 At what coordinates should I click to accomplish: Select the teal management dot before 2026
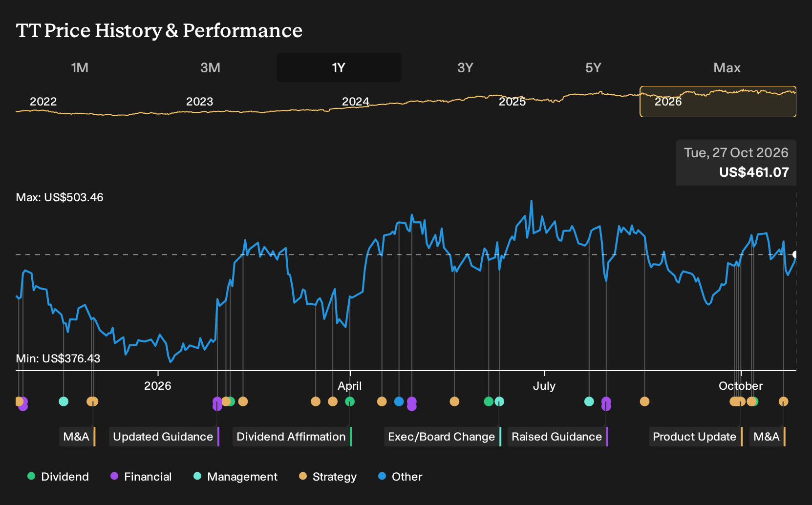[x=64, y=401]
